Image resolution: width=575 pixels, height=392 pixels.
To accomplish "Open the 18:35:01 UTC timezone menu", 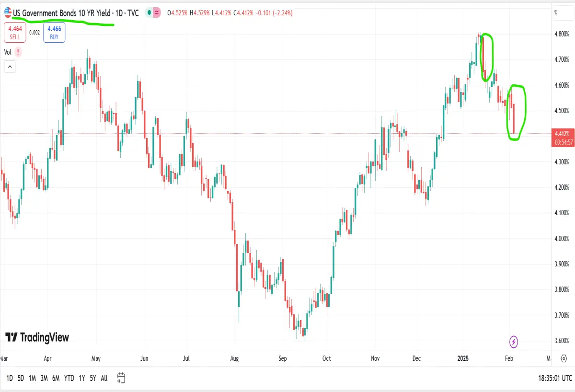I will coord(554,378).
